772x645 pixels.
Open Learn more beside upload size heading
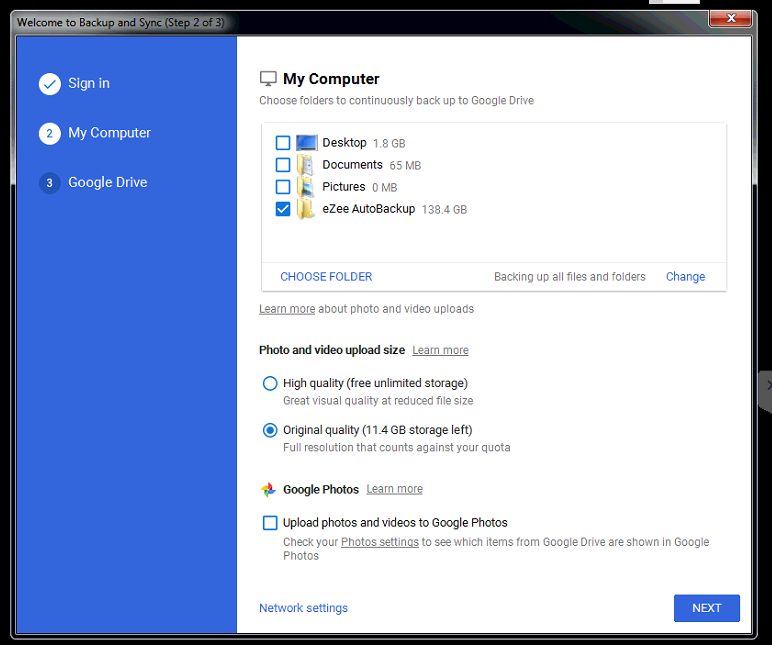click(440, 350)
